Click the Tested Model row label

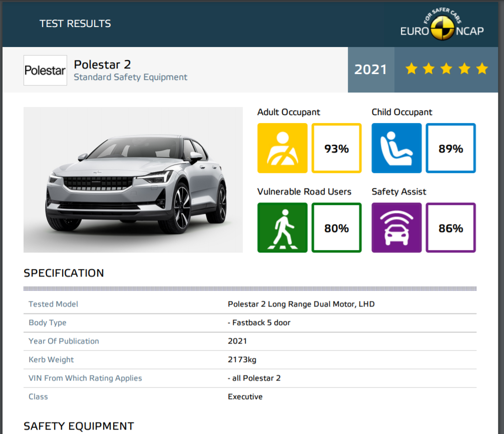click(54, 304)
